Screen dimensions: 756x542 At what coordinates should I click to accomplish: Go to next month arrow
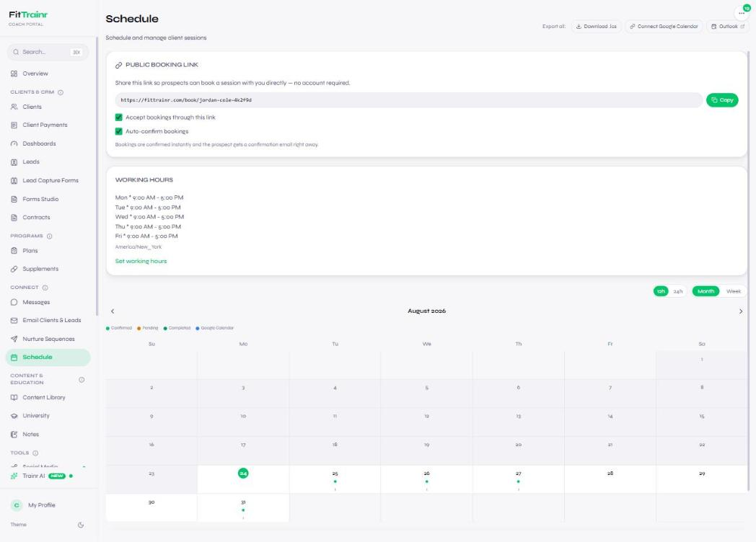[741, 311]
